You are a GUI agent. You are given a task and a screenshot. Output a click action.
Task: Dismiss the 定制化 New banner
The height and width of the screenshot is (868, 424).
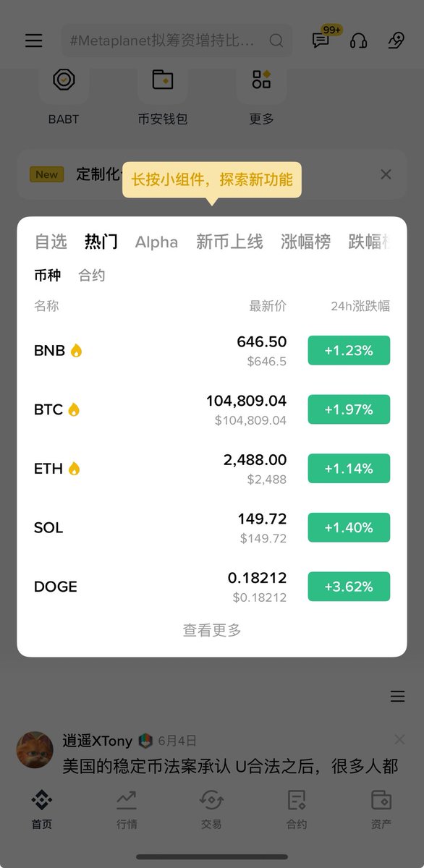[386, 174]
